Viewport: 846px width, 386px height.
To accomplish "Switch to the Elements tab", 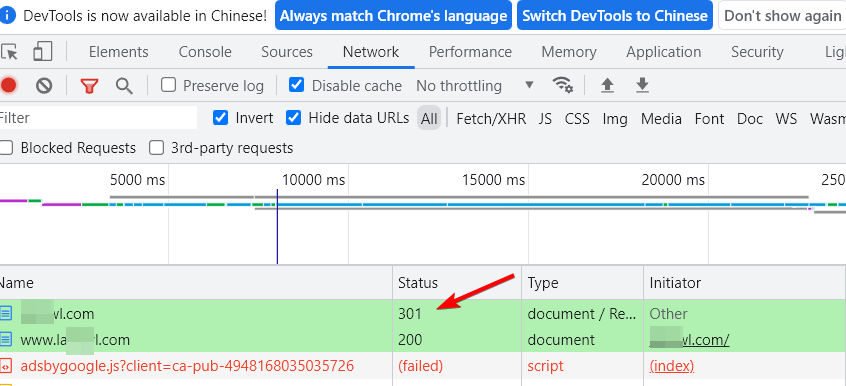I will coord(119,52).
